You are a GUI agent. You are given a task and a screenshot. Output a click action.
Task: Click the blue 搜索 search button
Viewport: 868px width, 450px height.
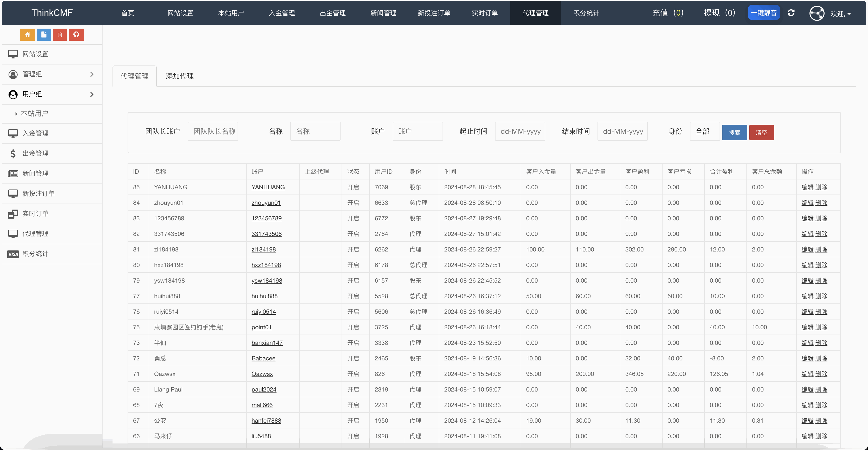pyautogui.click(x=735, y=132)
